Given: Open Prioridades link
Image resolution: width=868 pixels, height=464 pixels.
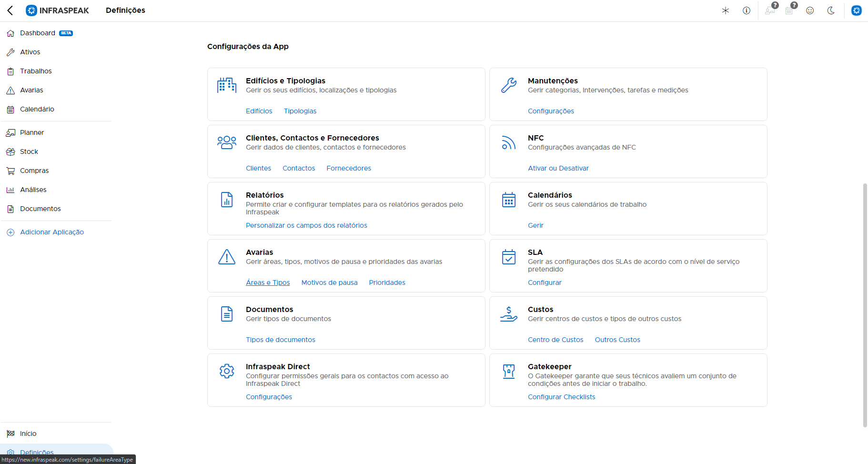Looking at the screenshot, I should pos(387,282).
